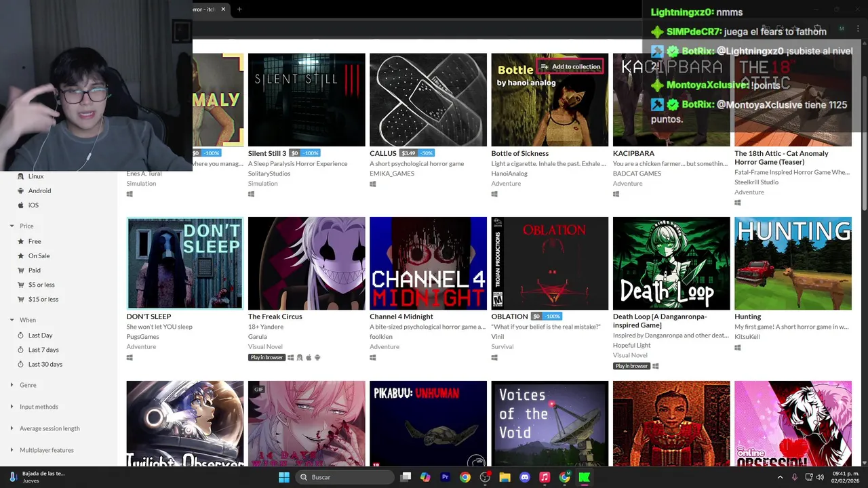Click the Windows platform icon under Bottle of Sickness
Viewport: 868px width, 488px height.
pyautogui.click(x=494, y=194)
